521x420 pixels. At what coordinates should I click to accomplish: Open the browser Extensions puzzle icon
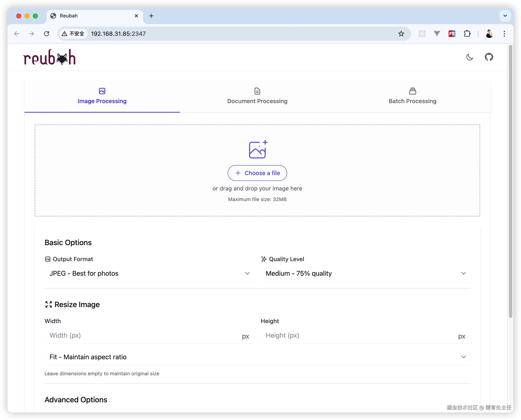pos(467,34)
